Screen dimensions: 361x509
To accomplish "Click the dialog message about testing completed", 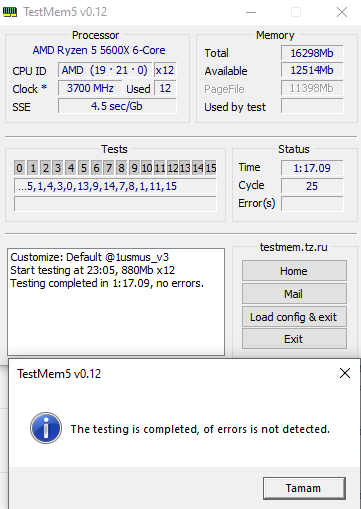I will (200, 429).
